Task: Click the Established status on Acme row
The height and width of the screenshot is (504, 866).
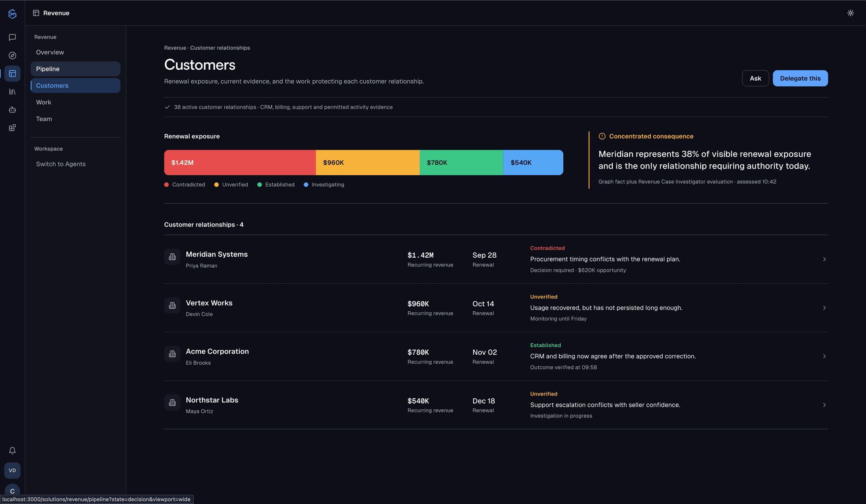Action: tap(545, 346)
